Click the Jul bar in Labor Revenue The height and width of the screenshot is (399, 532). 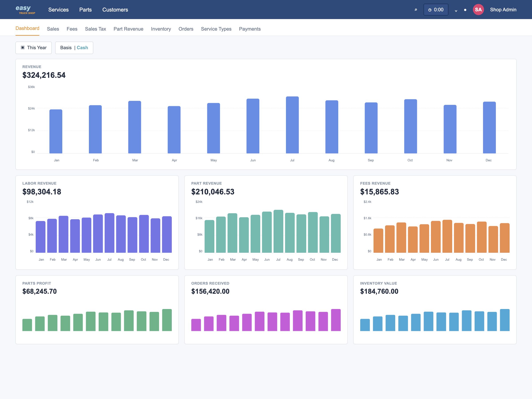point(110,233)
